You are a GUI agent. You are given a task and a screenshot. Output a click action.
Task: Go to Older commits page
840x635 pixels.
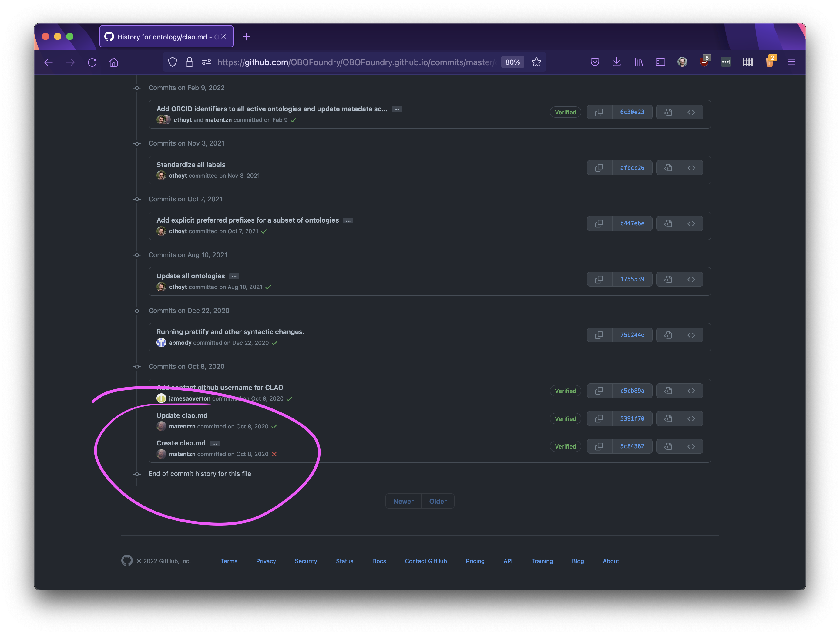coord(438,501)
